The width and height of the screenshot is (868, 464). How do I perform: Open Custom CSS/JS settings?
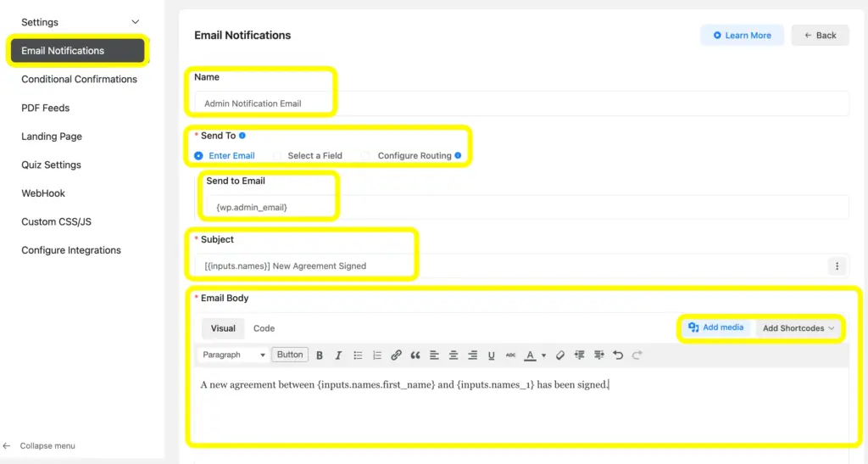click(57, 221)
